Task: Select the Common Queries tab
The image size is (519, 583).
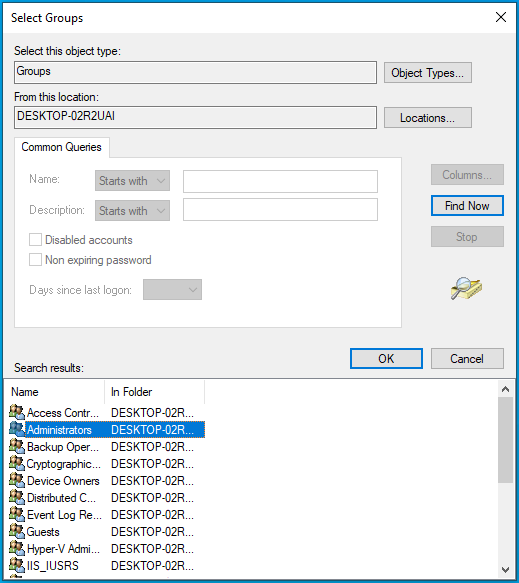Action: (62, 147)
